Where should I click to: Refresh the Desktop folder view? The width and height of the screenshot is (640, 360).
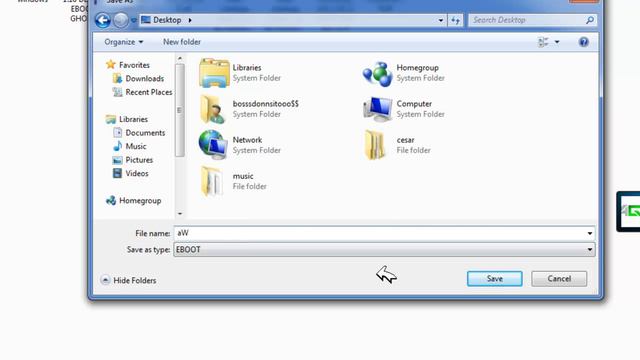(x=455, y=20)
